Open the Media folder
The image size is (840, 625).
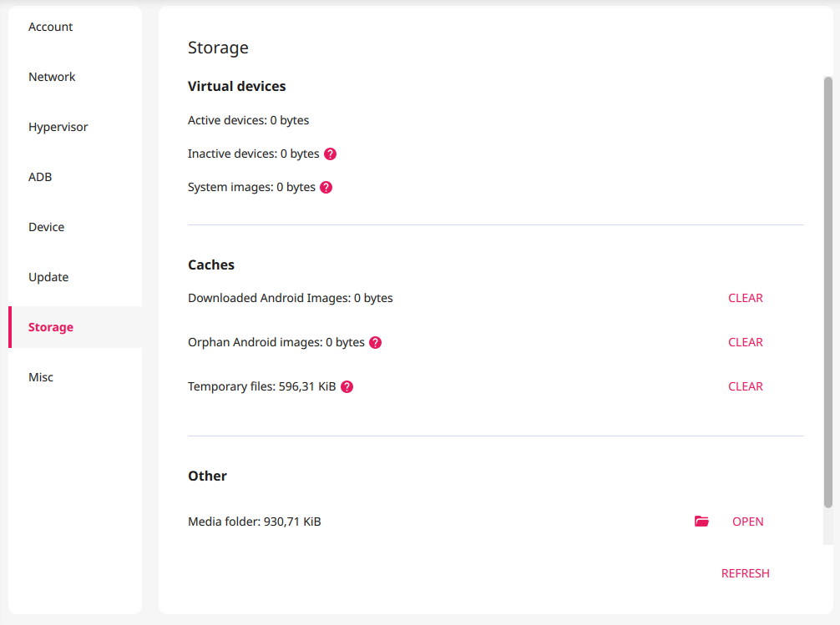click(x=748, y=522)
